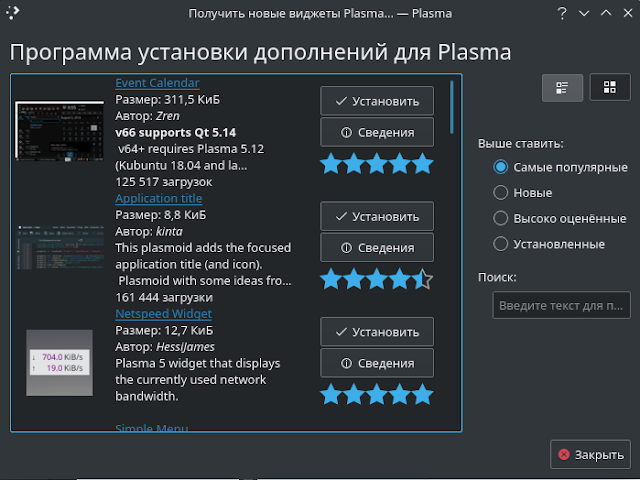
Task: Click the Netspeed Widget preview thumbnail
Action: pyautogui.click(x=60, y=363)
